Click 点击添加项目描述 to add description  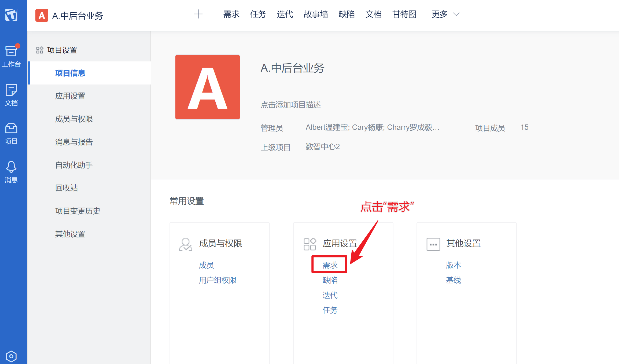pyautogui.click(x=291, y=105)
